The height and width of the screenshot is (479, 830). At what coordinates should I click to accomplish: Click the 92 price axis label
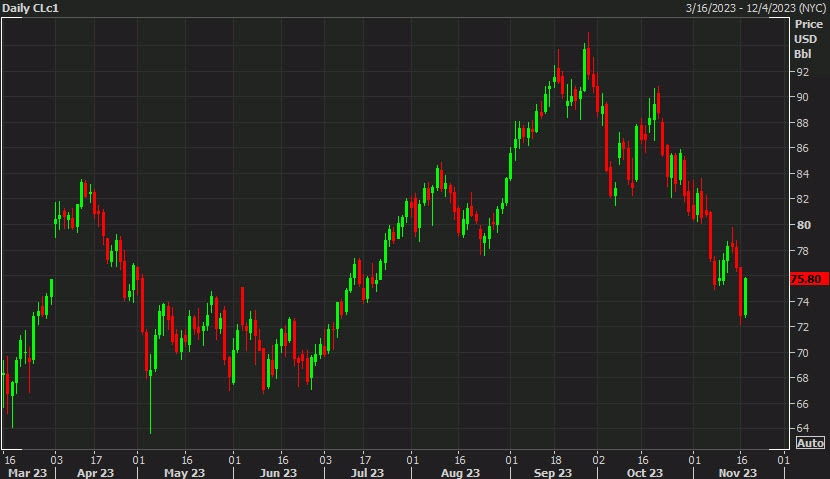click(802, 72)
